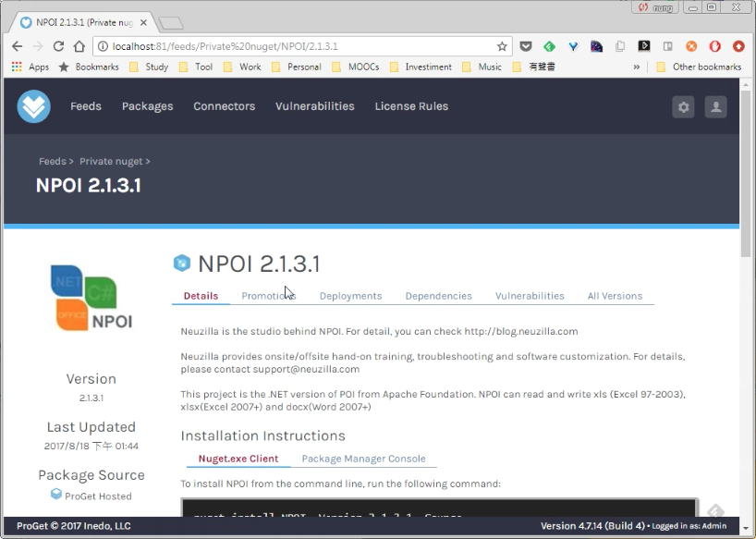
Task: Open the Packages menu
Action: pos(148,106)
